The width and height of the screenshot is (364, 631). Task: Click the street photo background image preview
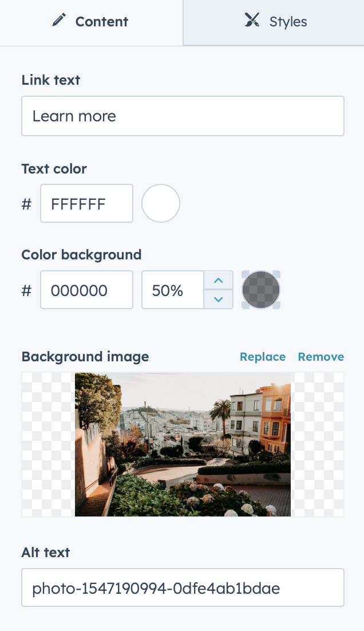tap(183, 444)
